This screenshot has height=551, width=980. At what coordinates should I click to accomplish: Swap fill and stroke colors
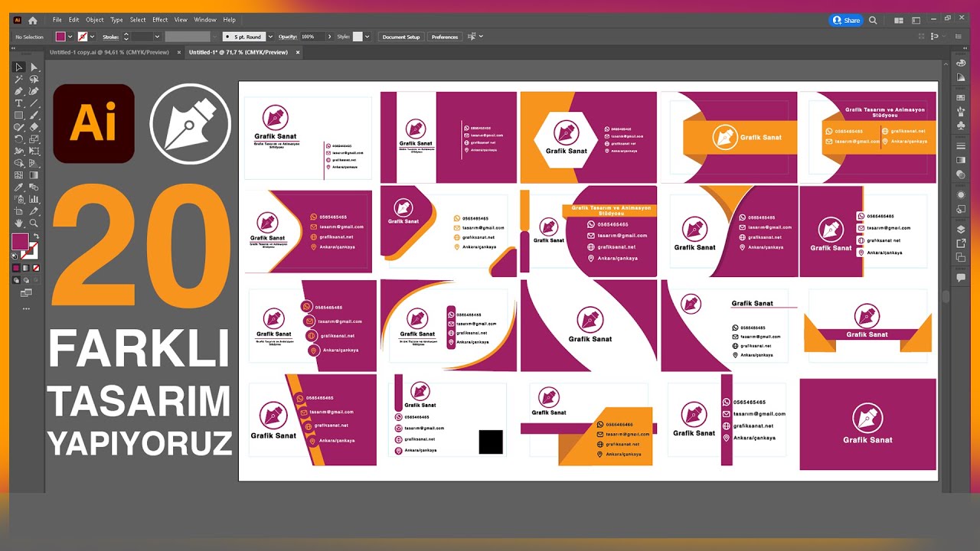point(35,236)
